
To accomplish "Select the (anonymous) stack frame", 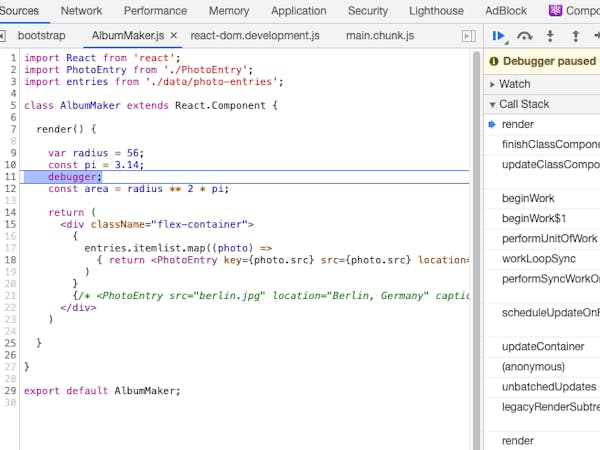I will [542, 367].
